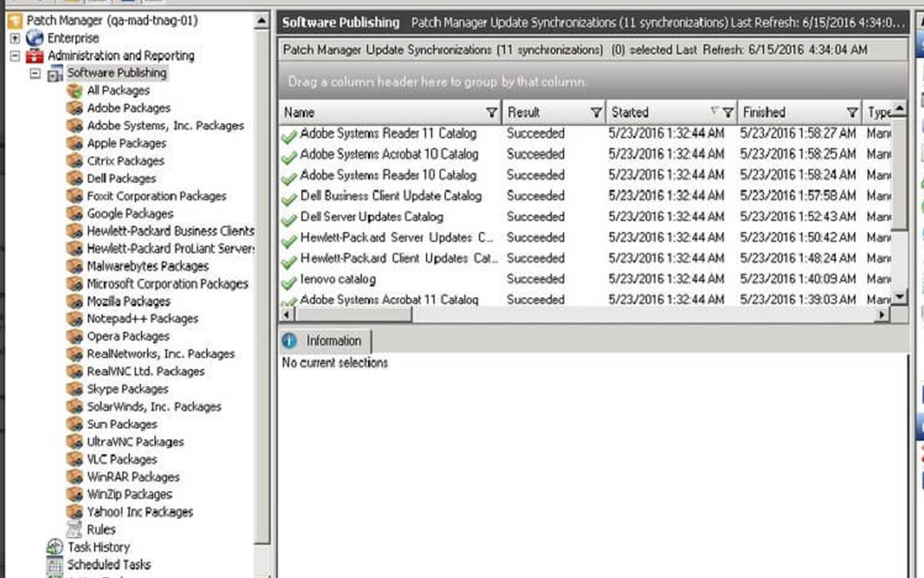This screenshot has width=924, height=578.
Task: Select SolarWinds, Inc. Packages
Action: 154,407
